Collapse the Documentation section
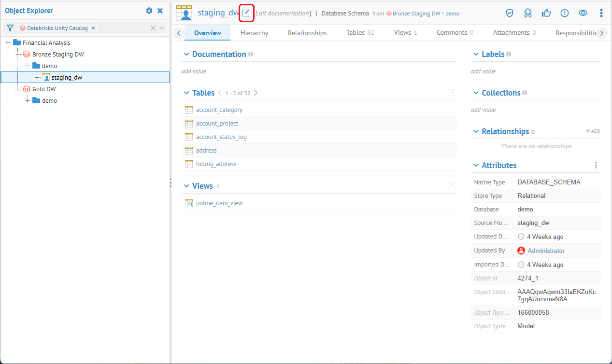Screen dimensions: 612x364 186,55
